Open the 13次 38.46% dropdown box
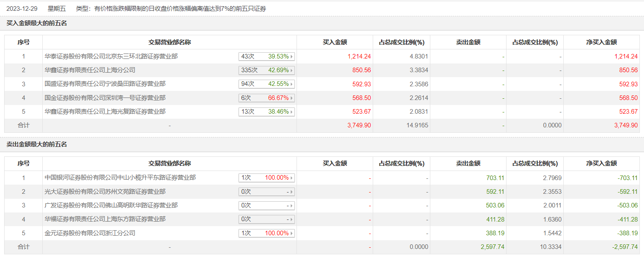The width and height of the screenshot is (644, 256). [266, 112]
